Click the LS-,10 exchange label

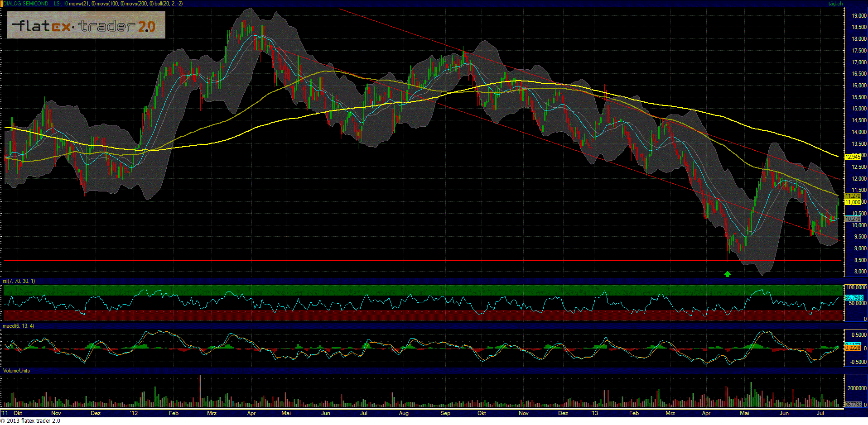[61, 4]
